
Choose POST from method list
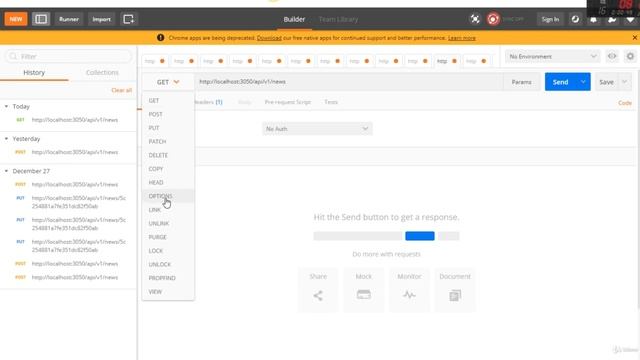(x=168, y=114)
